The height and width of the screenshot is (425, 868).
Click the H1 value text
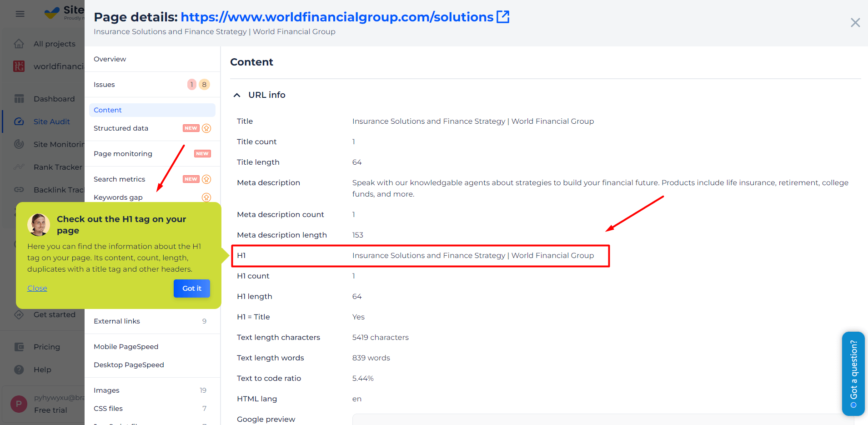tap(473, 256)
